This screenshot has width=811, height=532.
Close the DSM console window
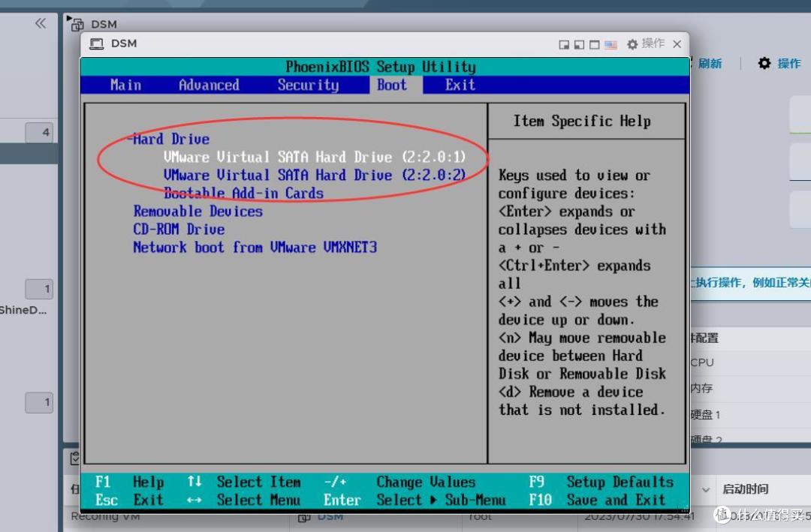(677, 44)
